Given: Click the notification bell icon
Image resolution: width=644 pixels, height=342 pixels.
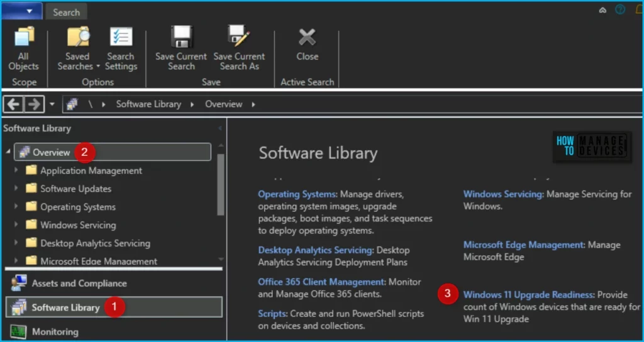Looking at the screenshot, I should [x=639, y=10].
